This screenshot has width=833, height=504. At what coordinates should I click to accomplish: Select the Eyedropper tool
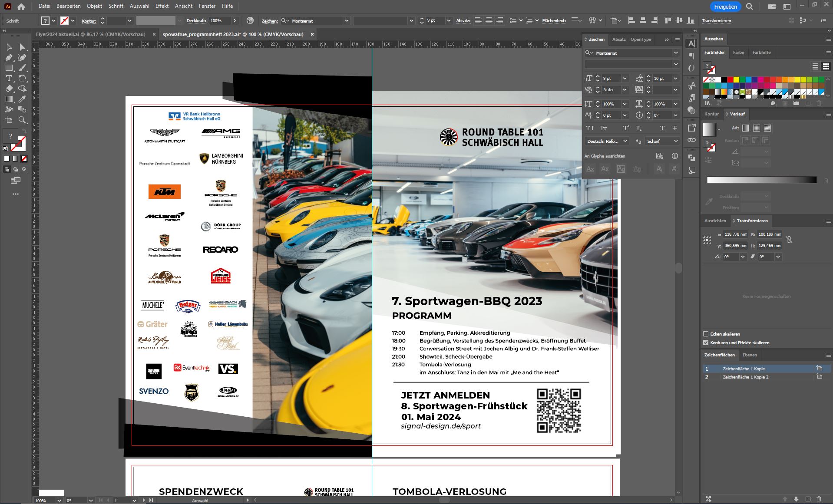[x=22, y=99]
